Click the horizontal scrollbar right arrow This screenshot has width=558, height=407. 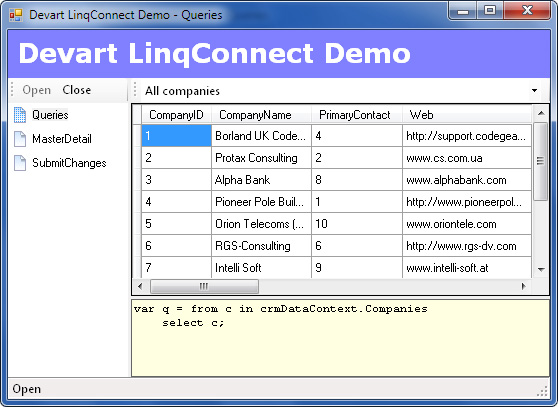click(x=523, y=286)
